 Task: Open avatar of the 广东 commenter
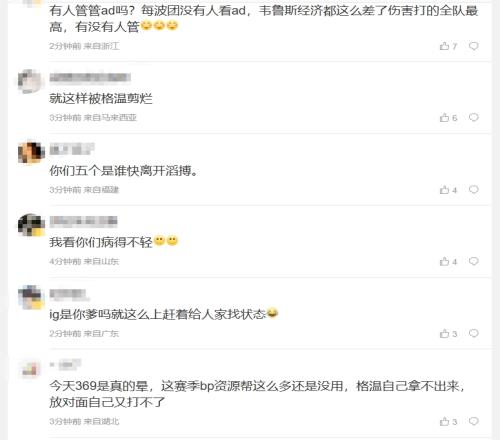[x=31, y=297]
